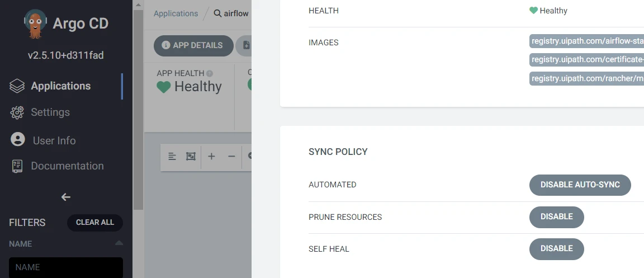Screen dimensions: 644x278
Task: Focus the NAME filter input field
Action: [66, 267]
